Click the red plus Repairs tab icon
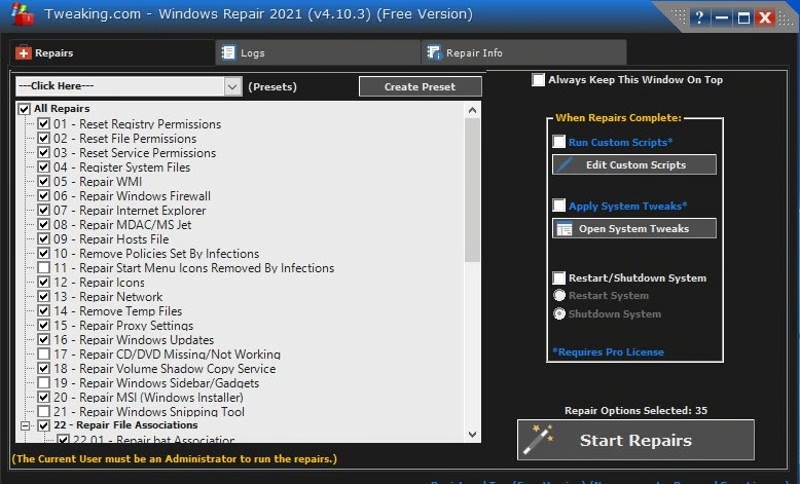Viewport: 800px width, 484px height. tap(23, 53)
